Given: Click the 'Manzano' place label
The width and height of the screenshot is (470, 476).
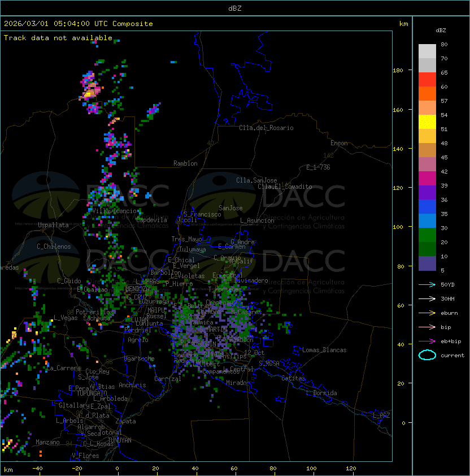Looking at the screenshot, I should 47,442.
